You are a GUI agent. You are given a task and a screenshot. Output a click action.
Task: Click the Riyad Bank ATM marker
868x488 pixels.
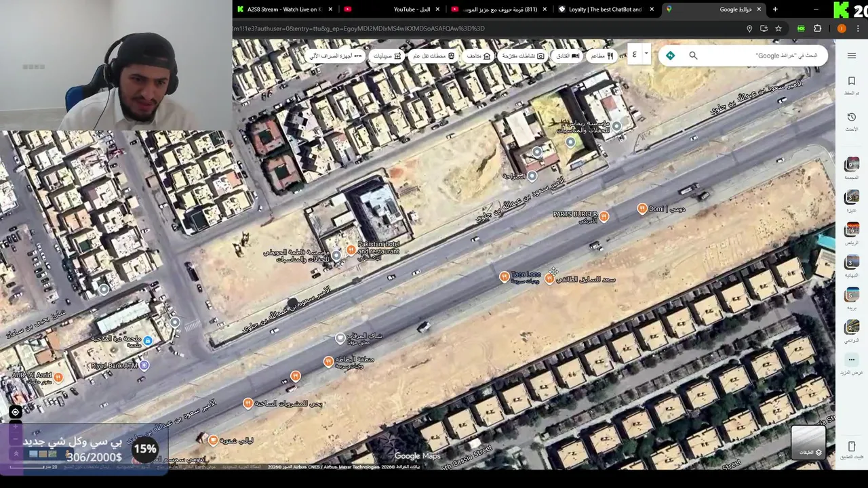coord(144,365)
